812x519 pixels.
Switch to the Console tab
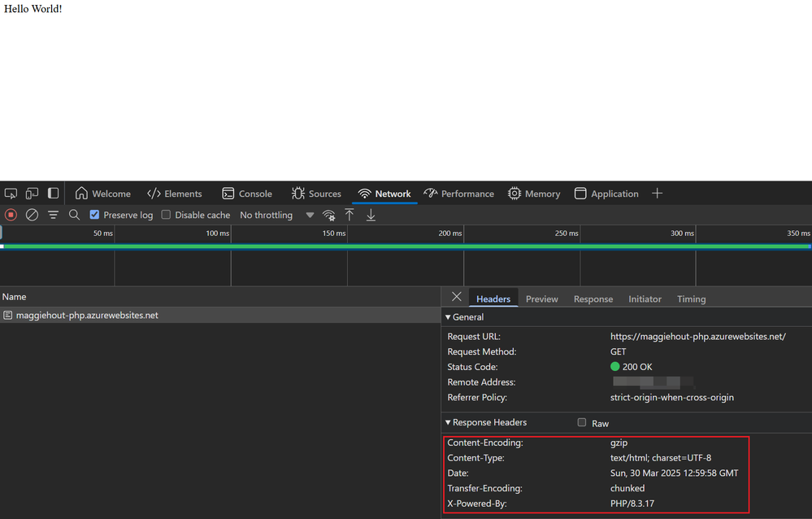pyautogui.click(x=247, y=194)
